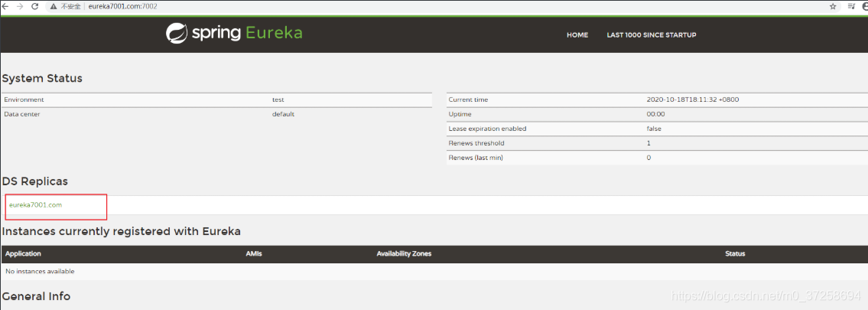Select the Current time label
The image size is (868, 310).
click(x=468, y=100)
